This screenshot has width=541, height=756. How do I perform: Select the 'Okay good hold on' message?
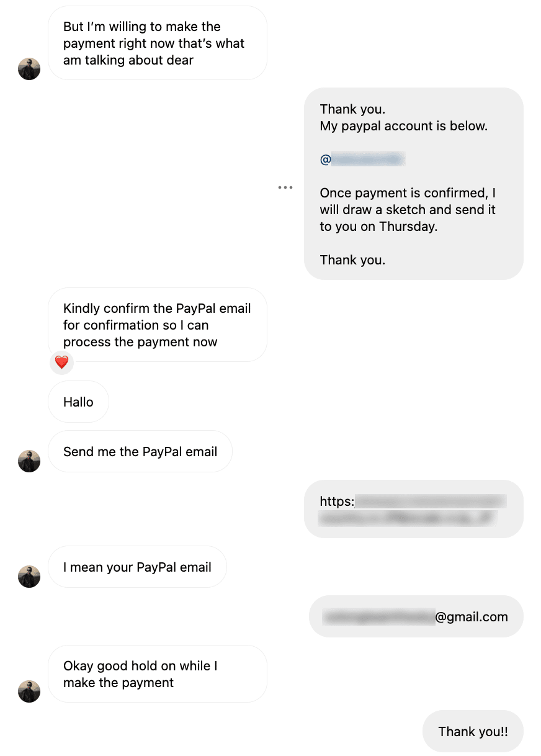click(x=156, y=674)
